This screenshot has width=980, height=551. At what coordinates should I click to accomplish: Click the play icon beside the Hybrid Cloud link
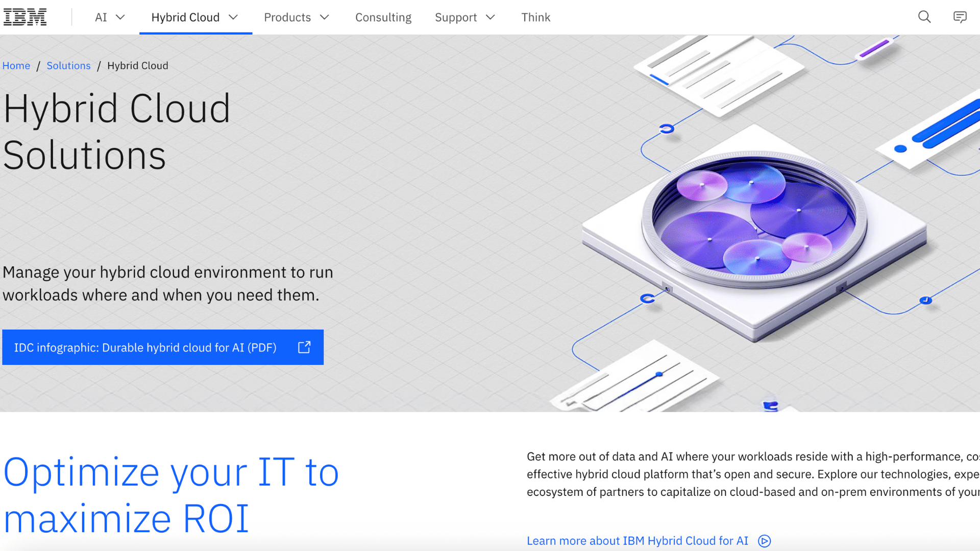coord(764,541)
